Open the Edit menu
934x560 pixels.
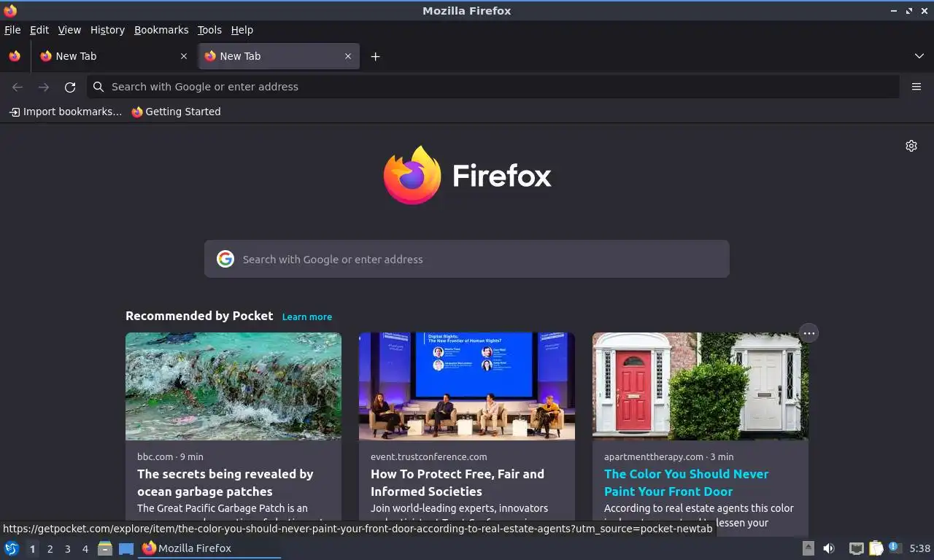[39, 30]
